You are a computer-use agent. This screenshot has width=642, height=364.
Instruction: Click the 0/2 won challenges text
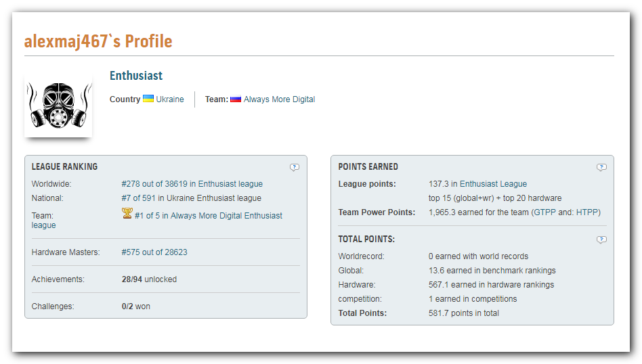click(x=136, y=306)
